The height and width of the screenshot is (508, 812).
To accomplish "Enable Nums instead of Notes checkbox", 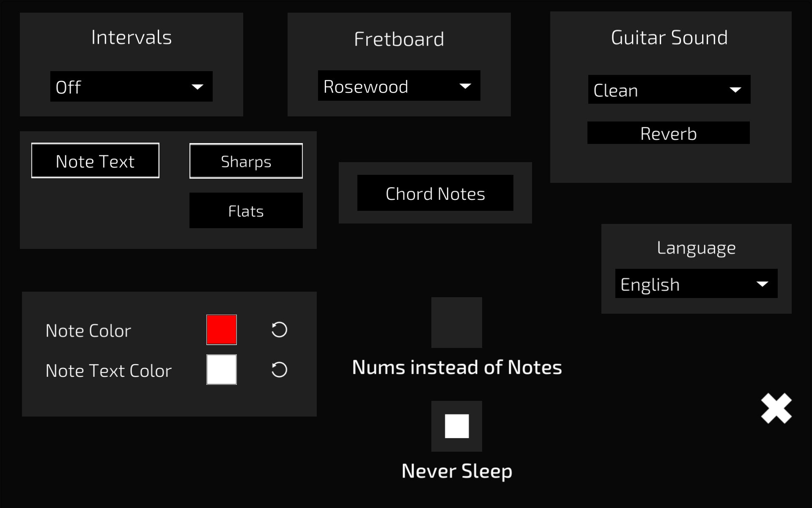I will pyautogui.click(x=456, y=323).
